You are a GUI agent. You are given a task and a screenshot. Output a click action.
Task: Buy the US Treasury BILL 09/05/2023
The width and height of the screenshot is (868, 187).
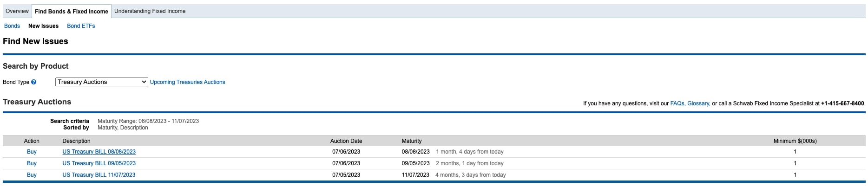[x=32, y=163]
